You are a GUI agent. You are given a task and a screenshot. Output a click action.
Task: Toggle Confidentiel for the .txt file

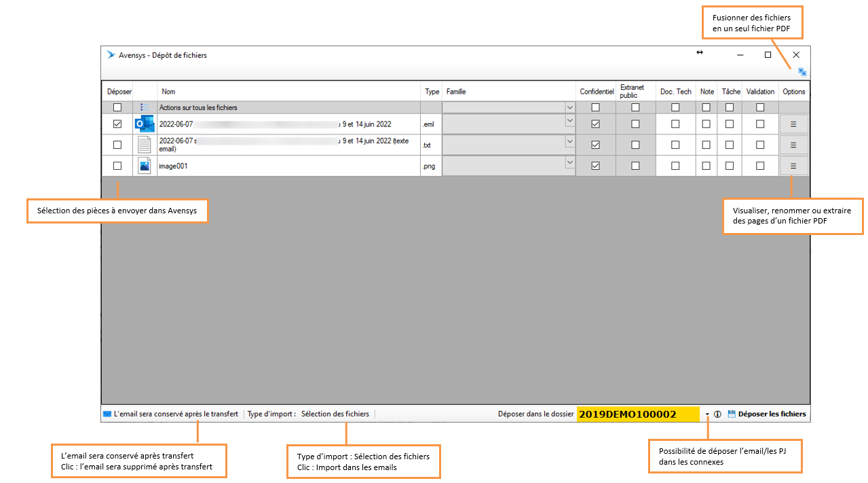(x=595, y=145)
